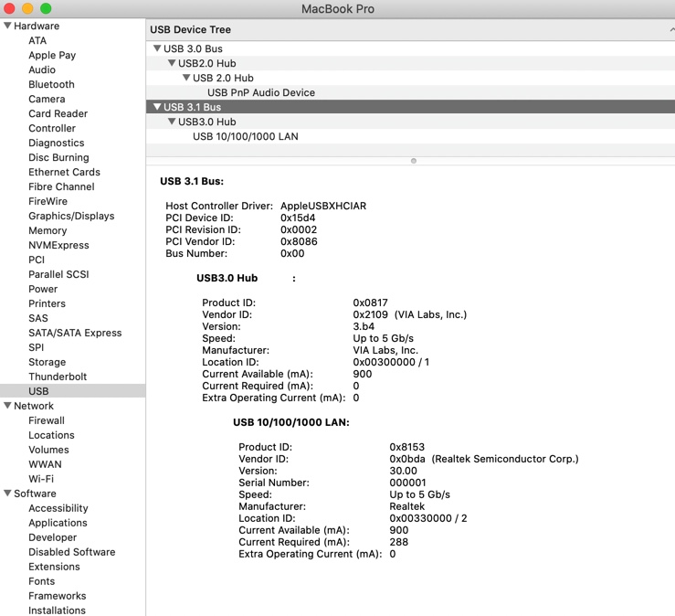
Task: Select Audio under Hardware
Action: (x=42, y=69)
